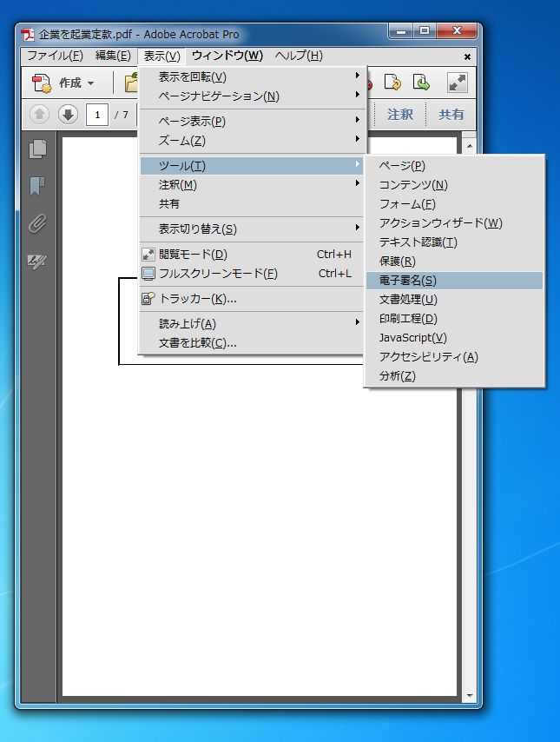
Task: Open the Page Thumbnails panel icon
Action: pos(38,149)
